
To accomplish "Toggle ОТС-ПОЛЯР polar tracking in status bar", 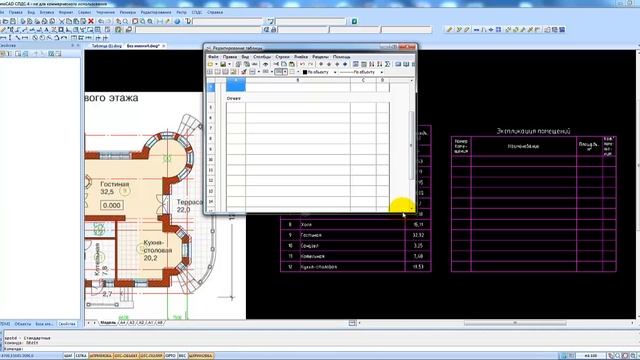I will [x=151, y=356].
